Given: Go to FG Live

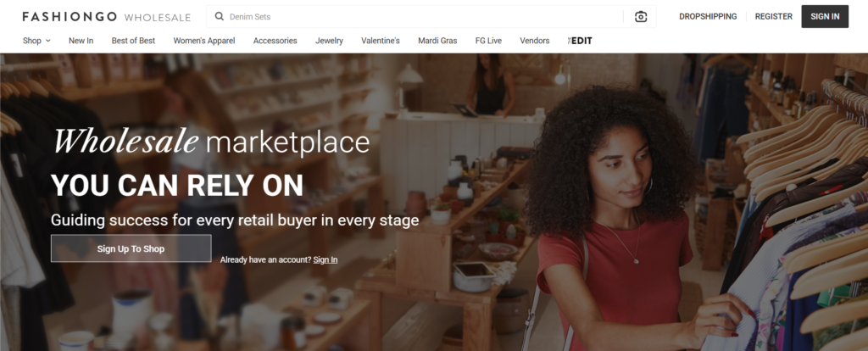Looking at the screenshot, I should [488, 41].
